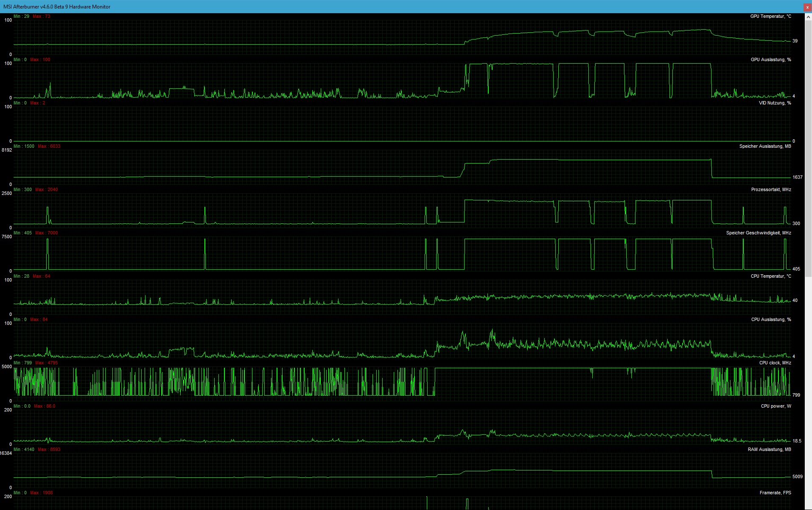The image size is (812, 510).
Task: Select the GPU Temperatur graph pane
Action: [382, 36]
